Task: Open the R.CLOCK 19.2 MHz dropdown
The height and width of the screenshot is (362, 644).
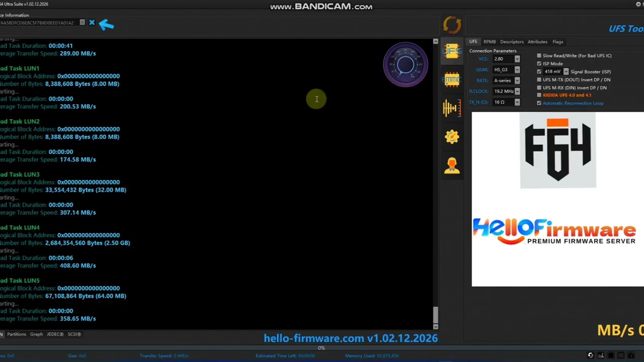Action: tap(517, 92)
